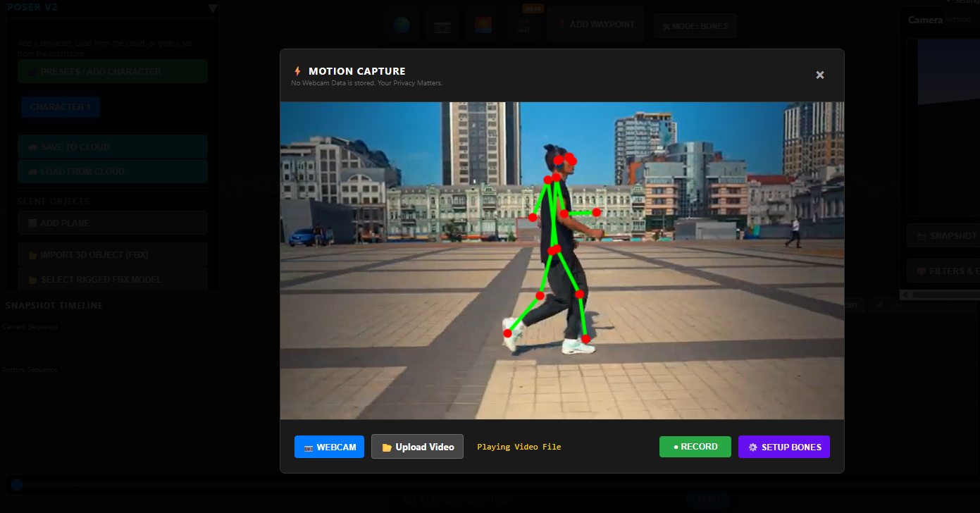Open the sunset background image tool
This screenshot has height=513, width=980.
pyautogui.click(x=482, y=25)
